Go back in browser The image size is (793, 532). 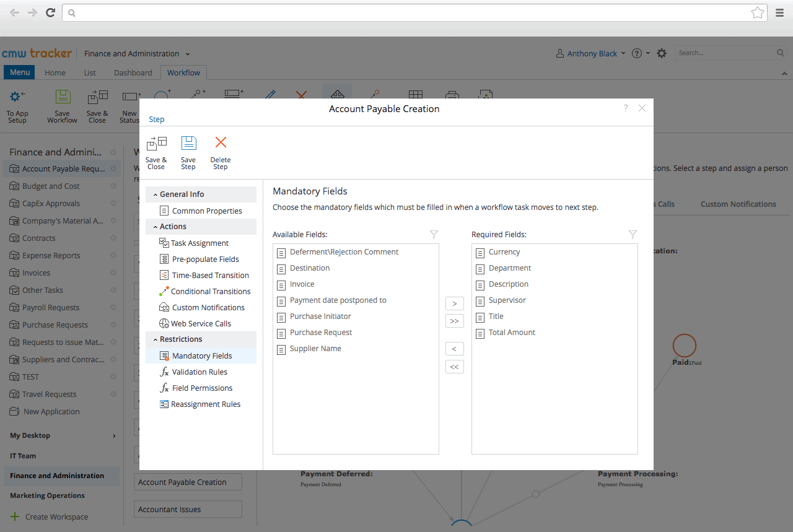coord(14,12)
